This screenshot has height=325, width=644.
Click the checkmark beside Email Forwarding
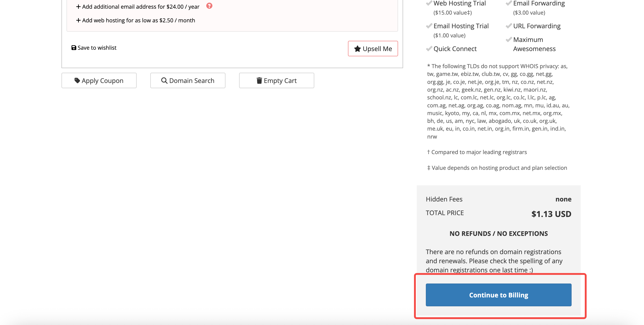click(509, 3)
